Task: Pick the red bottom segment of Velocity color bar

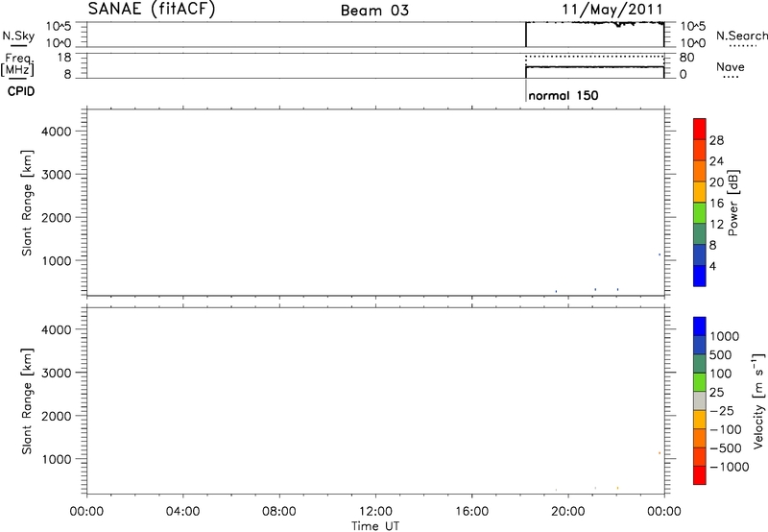Action: [700, 475]
